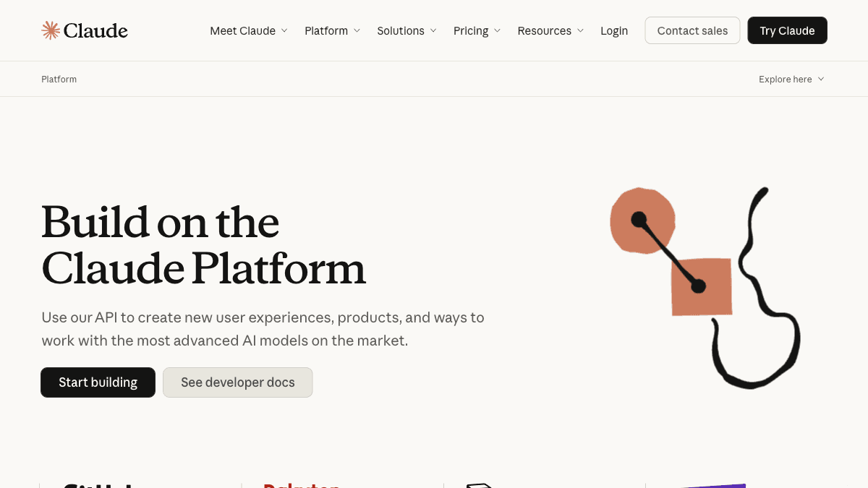Open the Solutions menu

tap(407, 30)
